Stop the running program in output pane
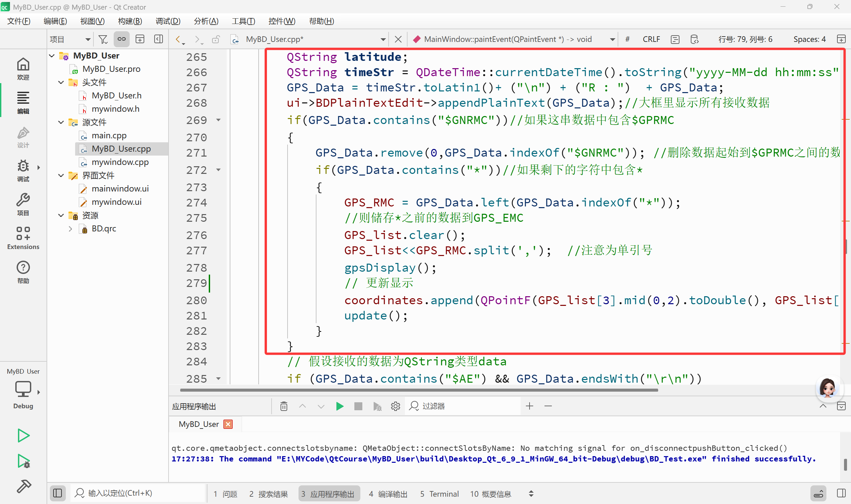 [x=358, y=406]
